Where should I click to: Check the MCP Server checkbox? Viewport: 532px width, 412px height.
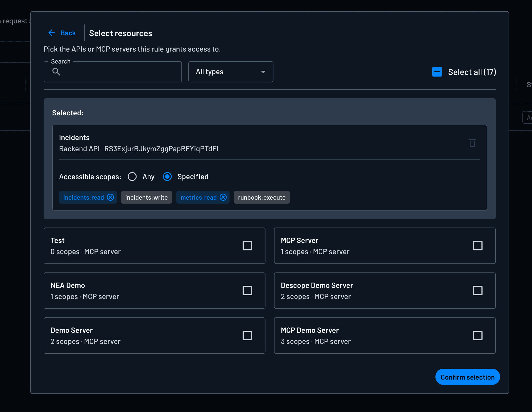point(478,246)
